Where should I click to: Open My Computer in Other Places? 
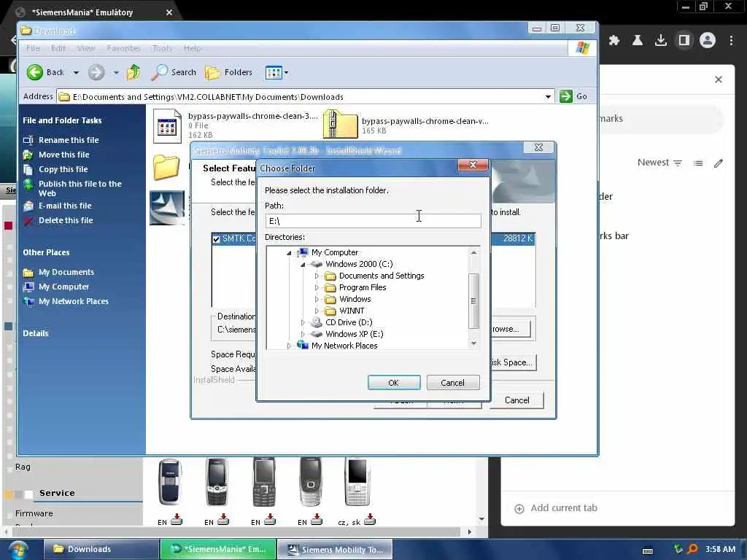point(64,287)
